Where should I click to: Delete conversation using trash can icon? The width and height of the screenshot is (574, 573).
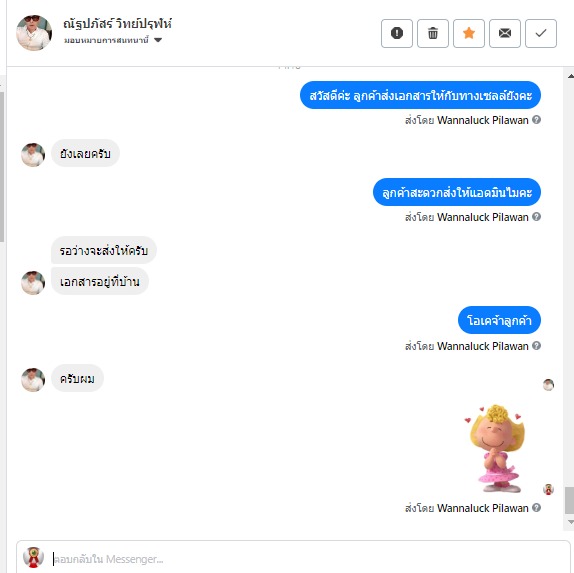coord(433,33)
